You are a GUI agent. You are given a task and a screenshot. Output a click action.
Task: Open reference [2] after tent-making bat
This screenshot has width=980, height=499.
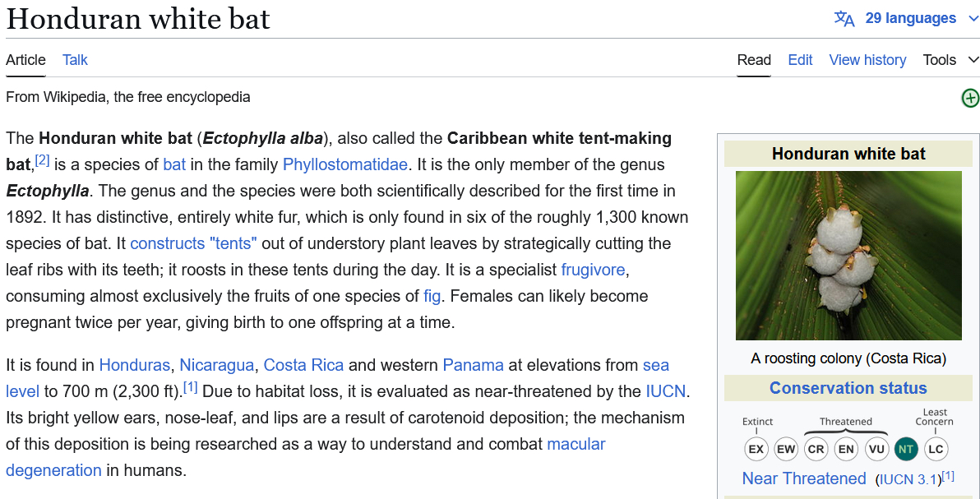click(42, 160)
